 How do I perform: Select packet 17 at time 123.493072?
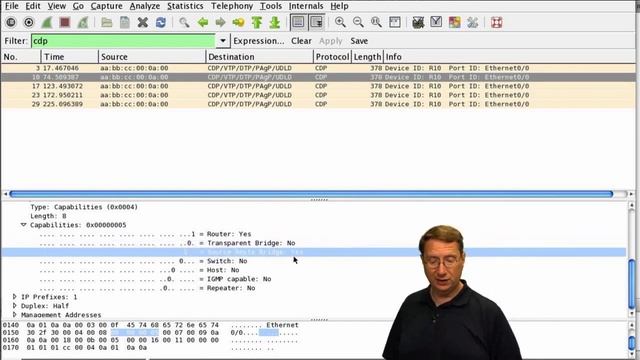pyautogui.click(x=318, y=86)
